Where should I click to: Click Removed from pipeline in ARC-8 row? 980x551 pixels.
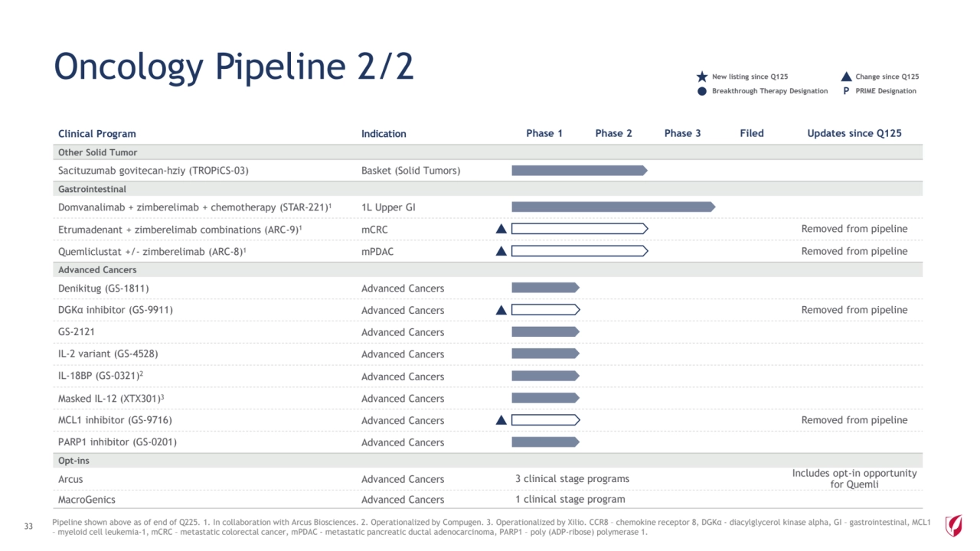pyautogui.click(x=854, y=251)
